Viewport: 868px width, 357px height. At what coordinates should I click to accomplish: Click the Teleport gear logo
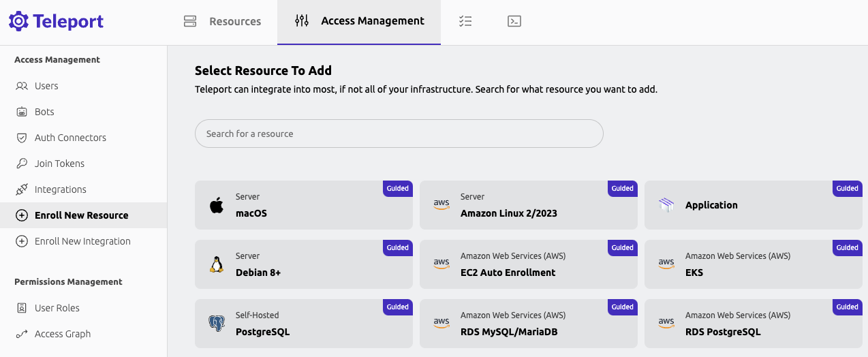point(18,21)
